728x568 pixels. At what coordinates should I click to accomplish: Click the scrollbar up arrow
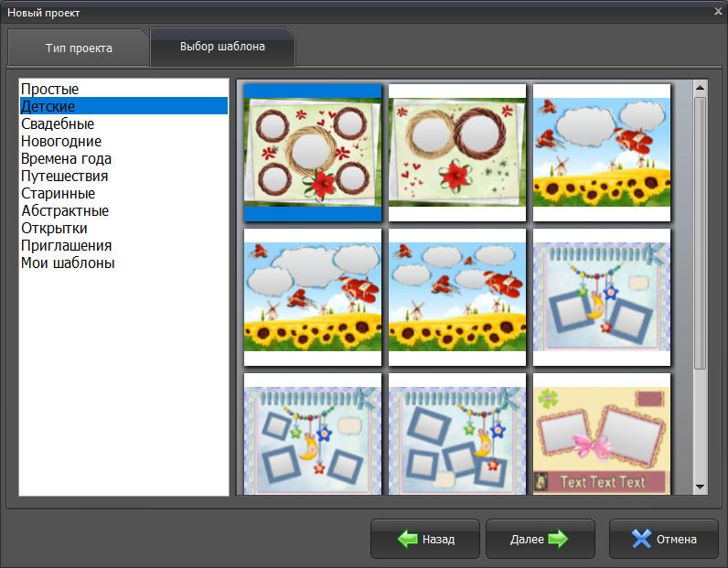click(x=701, y=88)
